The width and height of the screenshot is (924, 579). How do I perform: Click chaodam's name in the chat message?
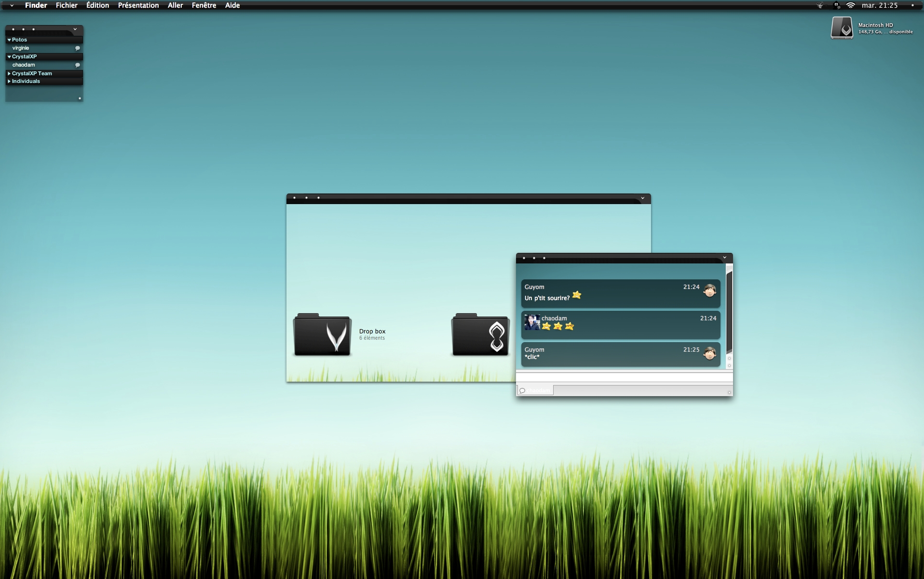554,318
